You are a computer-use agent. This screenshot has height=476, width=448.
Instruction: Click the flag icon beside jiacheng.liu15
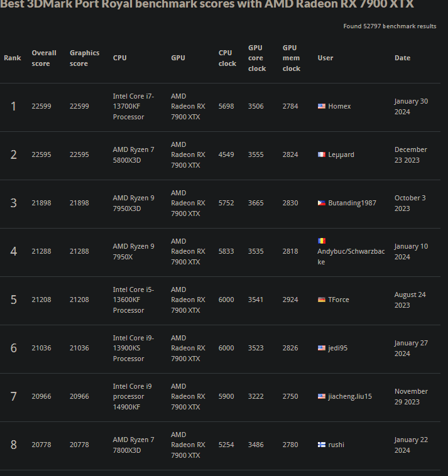(x=321, y=396)
